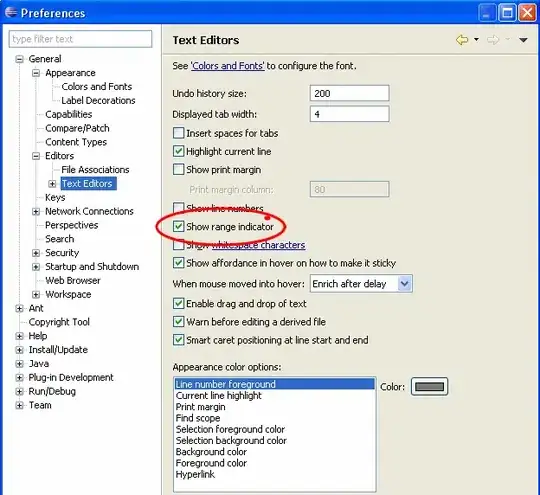Click the back navigation arrow icon

click(462, 40)
